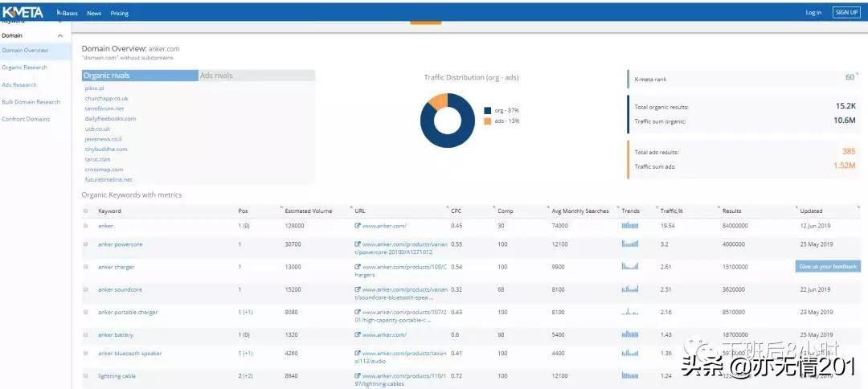View trends sparkline for lightning cable
The width and height of the screenshot is (868, 389).
click(x=630, y=375)
